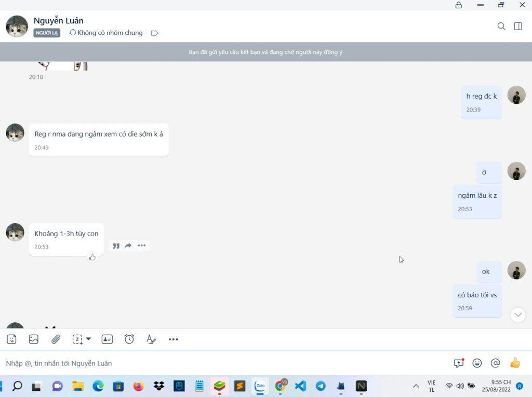Send a quick thumbs-up like
Screen dimensions: 532x397
(515, 363)
